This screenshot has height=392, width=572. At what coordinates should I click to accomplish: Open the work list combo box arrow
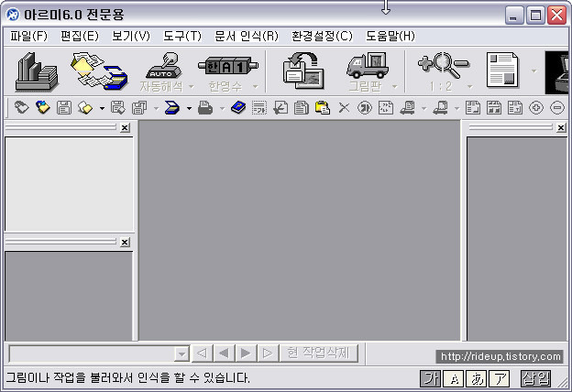pyautogui.click(x=181, y=354)
